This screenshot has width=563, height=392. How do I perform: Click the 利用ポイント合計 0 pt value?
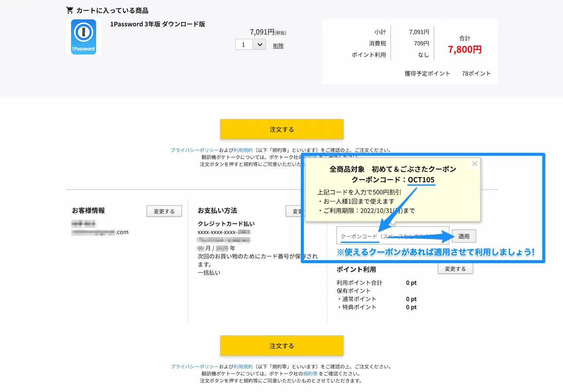click(x=411, y=283)
